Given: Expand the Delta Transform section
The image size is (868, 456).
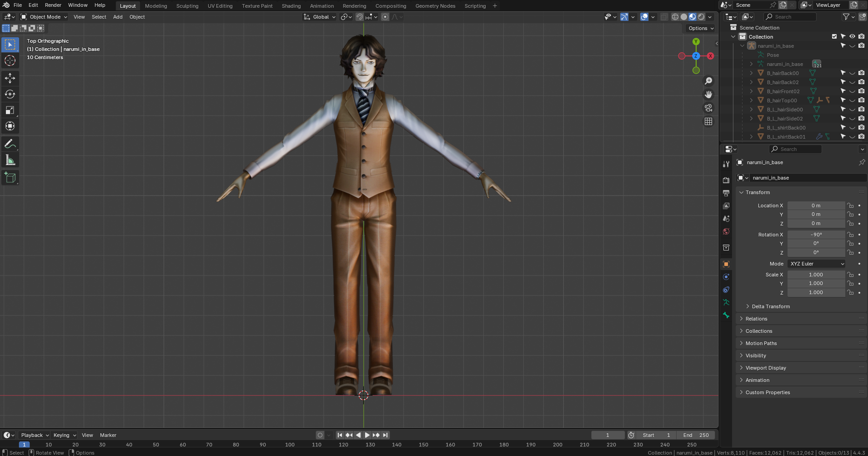Looking at the screenshot, I should 770,306.
